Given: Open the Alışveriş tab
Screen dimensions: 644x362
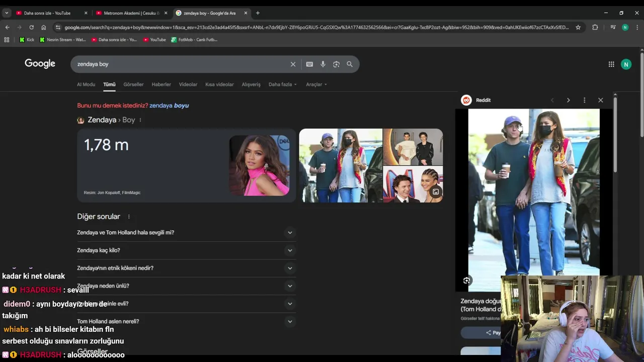Looking at the screenshot, I should (x=251, y=84).
